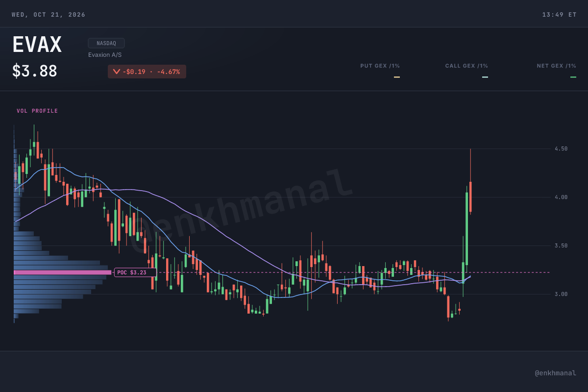The width and height of the screenshot is (588, 392).
Task: Click the 3.00 price axis label
Action: point(561,294)
